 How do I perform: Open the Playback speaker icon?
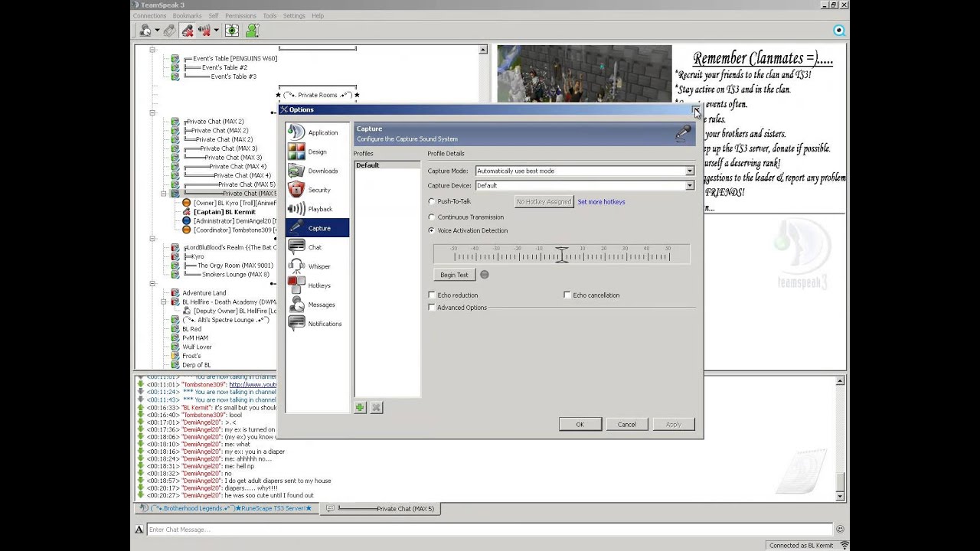click(x=296, y=209)
